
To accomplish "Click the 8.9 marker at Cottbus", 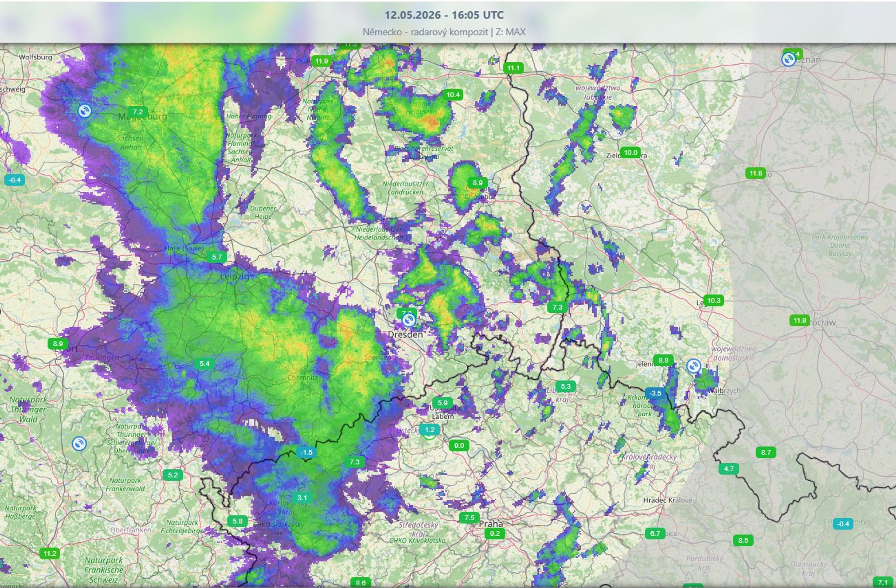I will [477, 183].
